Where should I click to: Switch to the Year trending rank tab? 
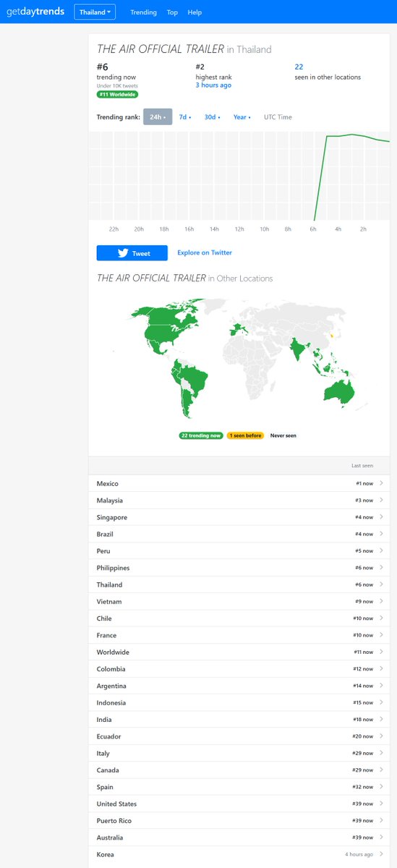click(x=242, y=117)
